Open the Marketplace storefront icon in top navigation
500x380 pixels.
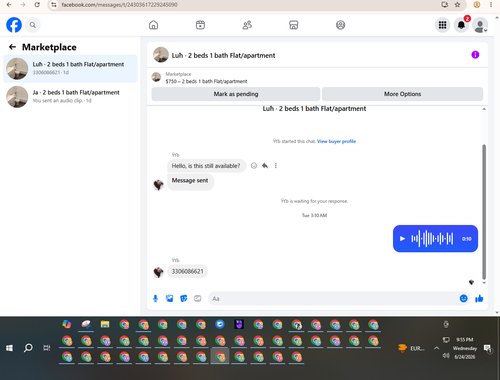click(294, 25)
